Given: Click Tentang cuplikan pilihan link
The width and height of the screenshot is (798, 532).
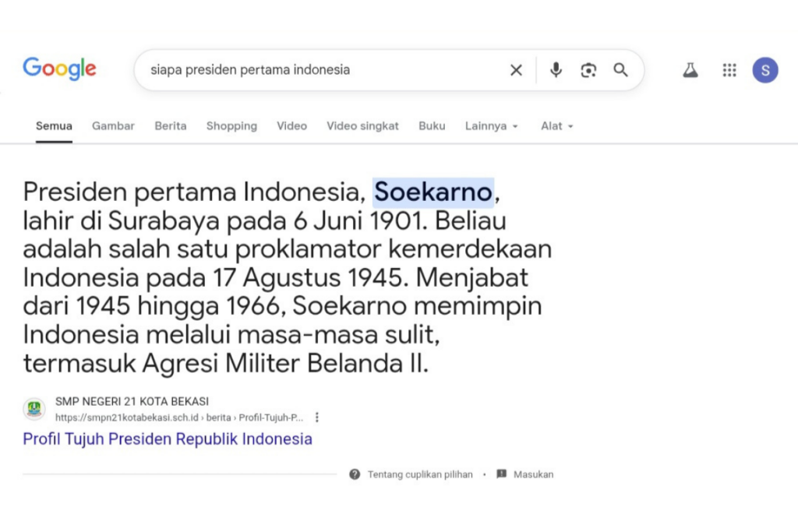Looking at the screenshot, I should point(419,474).
